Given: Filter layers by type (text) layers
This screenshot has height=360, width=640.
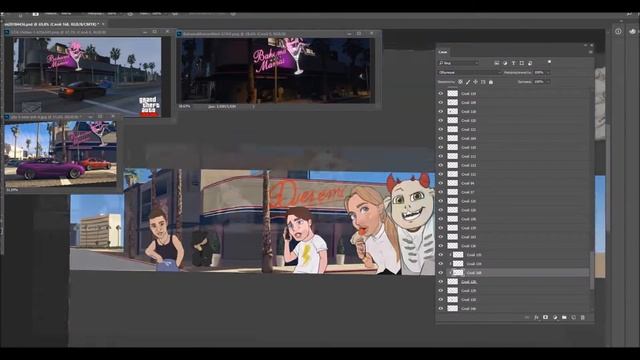Looking at the screenshot, I should pos(513,63).
